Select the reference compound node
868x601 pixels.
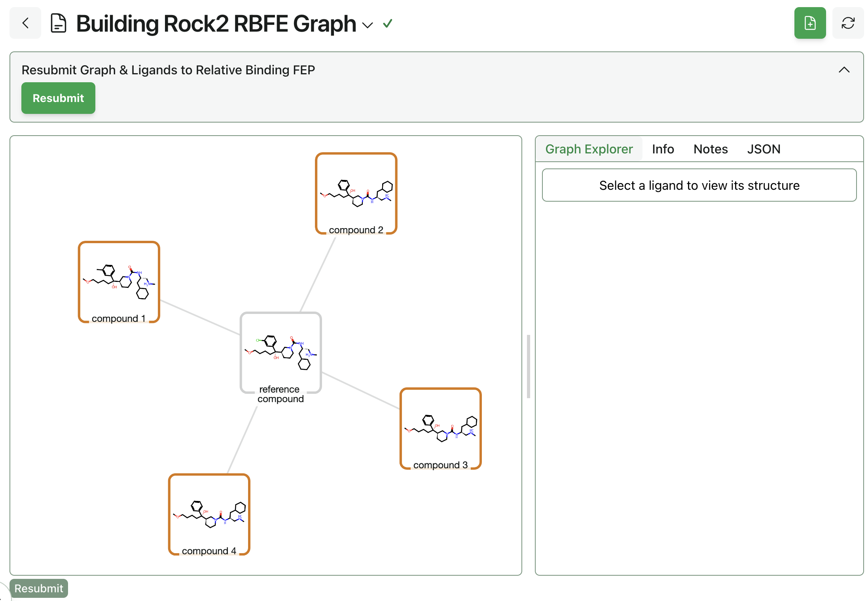(280, 352)
